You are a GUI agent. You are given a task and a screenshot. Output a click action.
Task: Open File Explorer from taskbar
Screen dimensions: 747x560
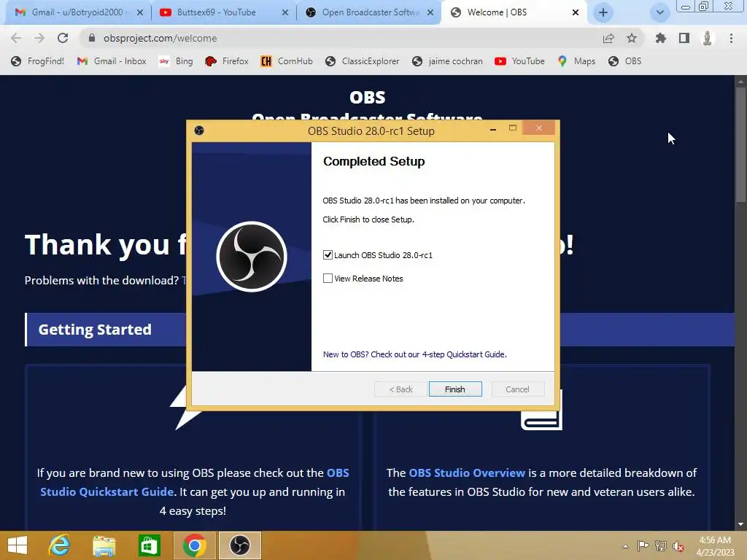pos(104,545)
